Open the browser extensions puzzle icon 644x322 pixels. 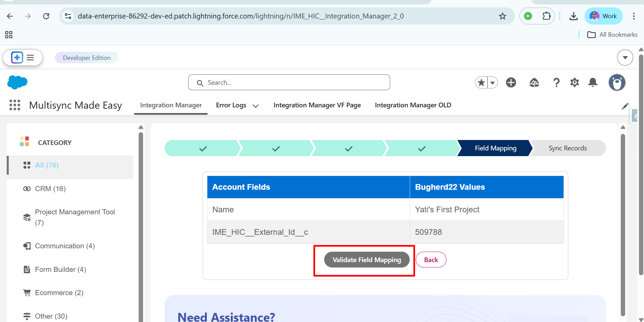click(546, 16)
